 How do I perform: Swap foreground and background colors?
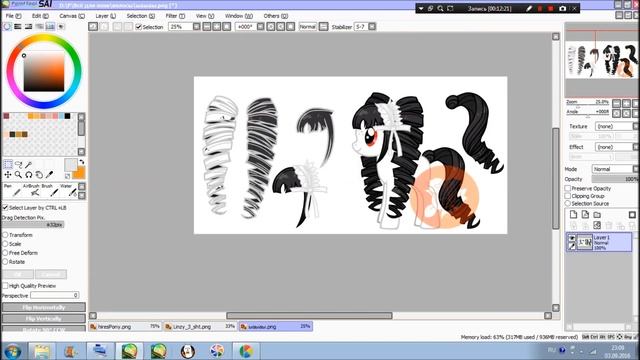tap(82, 162)
